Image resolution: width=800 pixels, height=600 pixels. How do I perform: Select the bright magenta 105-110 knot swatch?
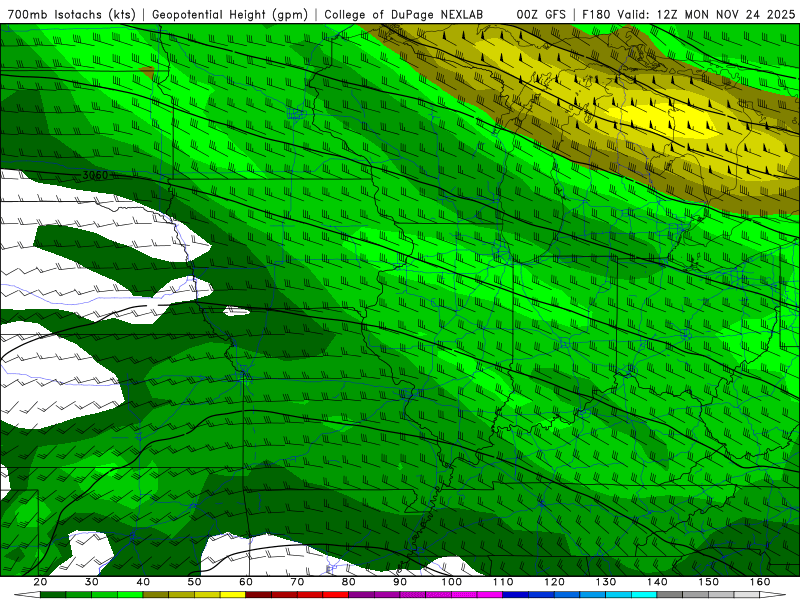pyautogui.click(x=490, y=594)
